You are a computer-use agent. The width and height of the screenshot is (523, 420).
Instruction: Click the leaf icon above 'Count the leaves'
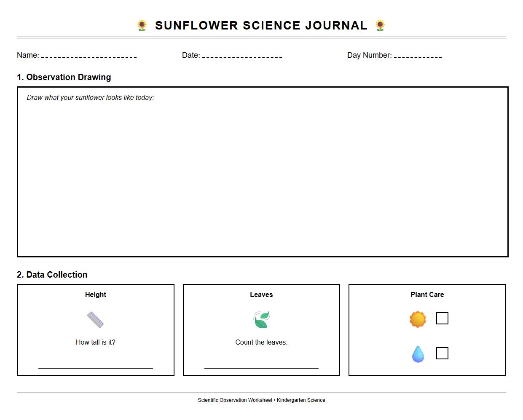tap(261, 319)
